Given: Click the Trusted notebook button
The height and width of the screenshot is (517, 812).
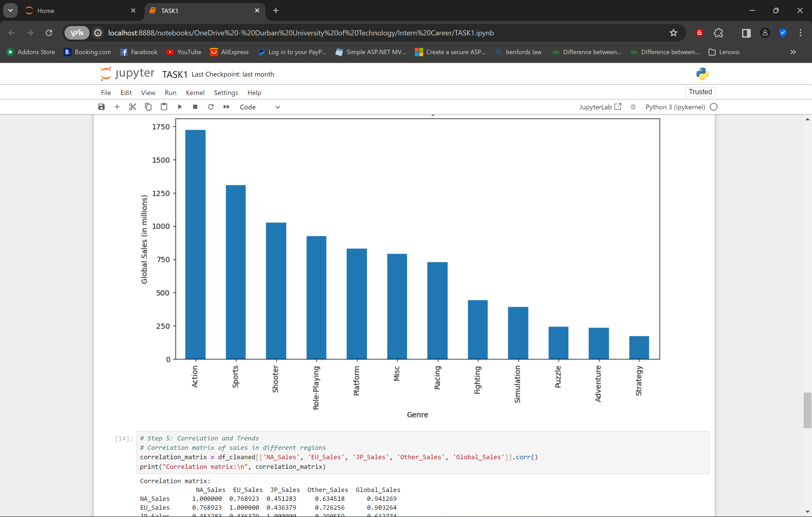Looking at the screenshot, I should point(700,92).
